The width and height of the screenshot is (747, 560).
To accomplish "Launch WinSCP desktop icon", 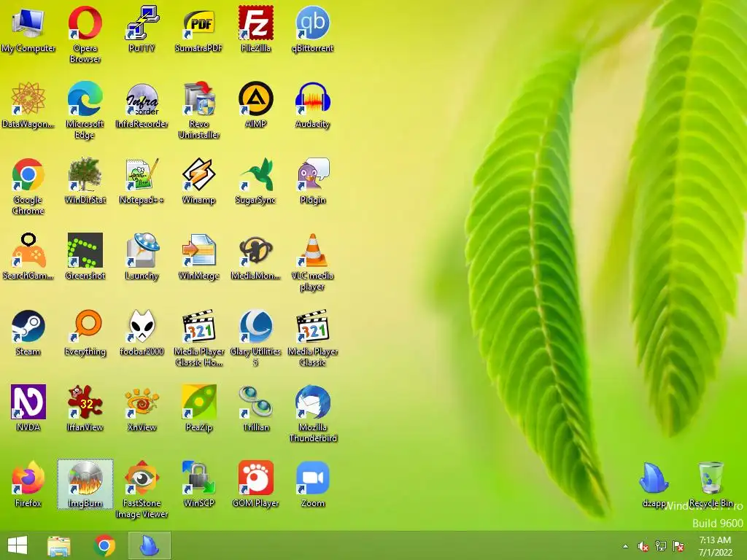I will (198, 484).
